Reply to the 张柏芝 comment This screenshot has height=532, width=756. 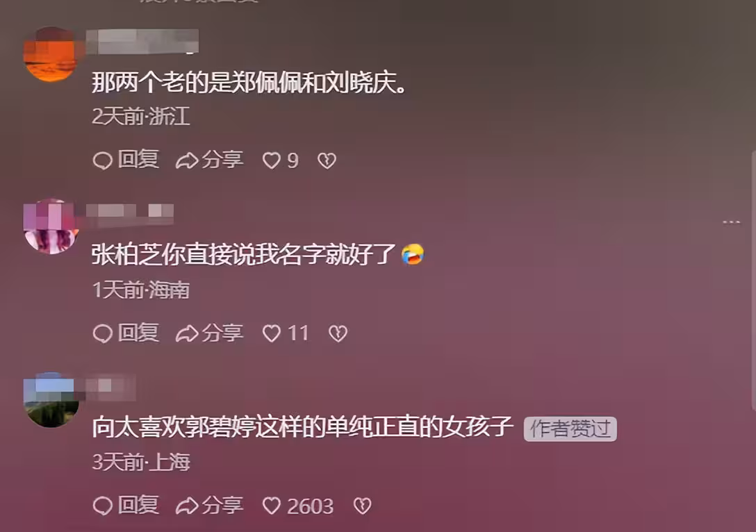click(126, 333)
